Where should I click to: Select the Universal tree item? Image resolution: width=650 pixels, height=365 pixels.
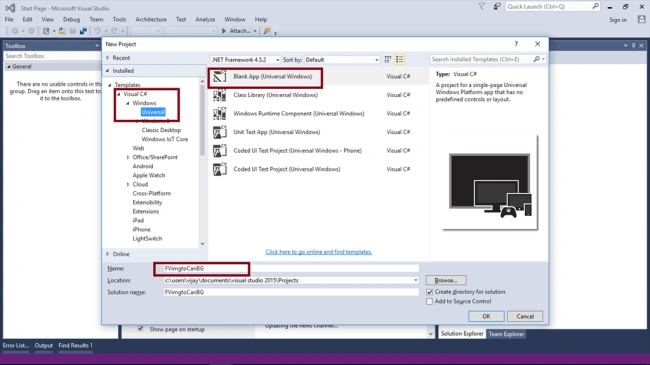pyautogui.click(x=153, y=112)
